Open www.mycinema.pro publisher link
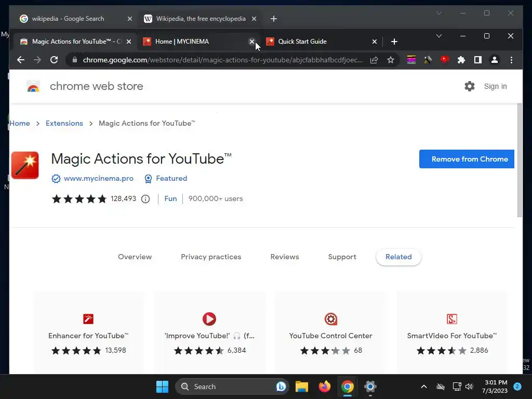 click(x=98, y=179)
